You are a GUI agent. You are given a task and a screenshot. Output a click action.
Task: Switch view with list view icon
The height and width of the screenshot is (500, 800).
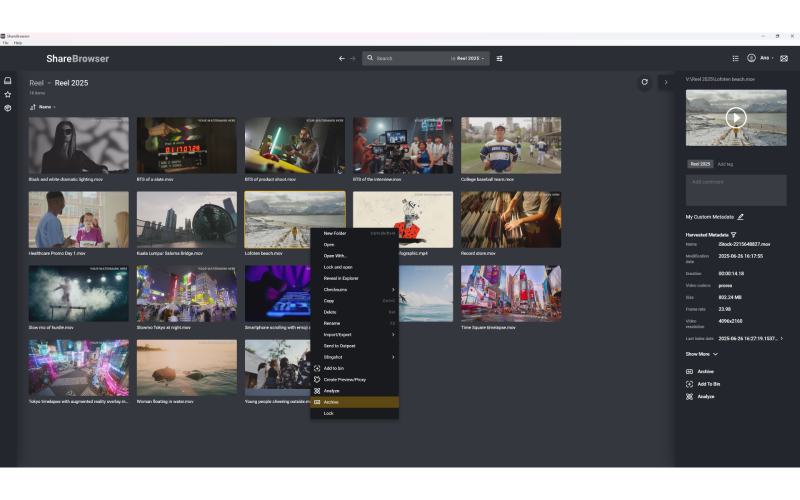coord(736,58)
